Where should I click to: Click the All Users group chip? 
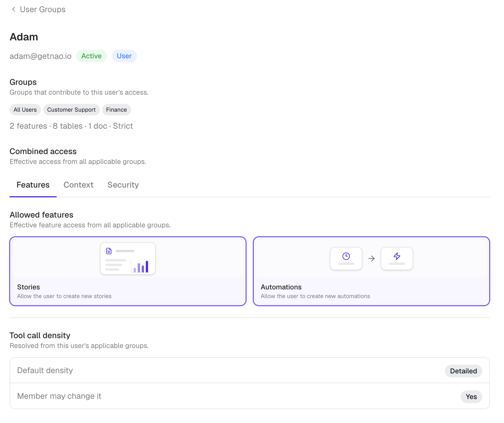[x=25, y=110]
